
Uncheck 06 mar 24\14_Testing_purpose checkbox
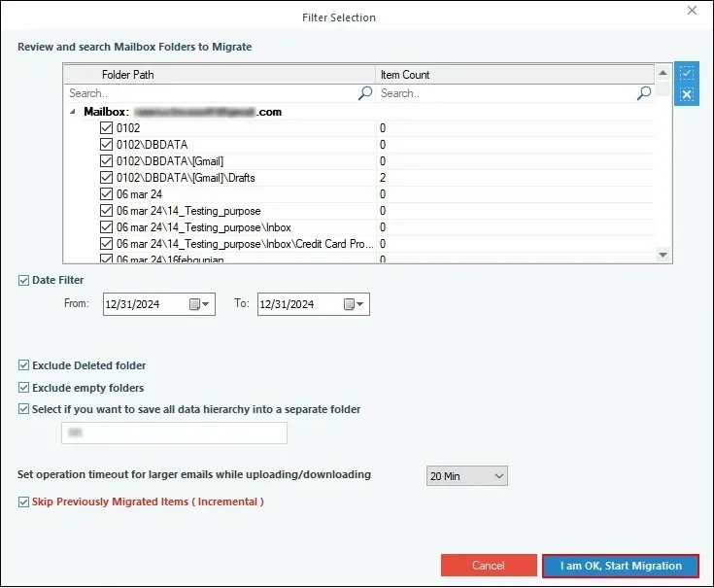(x=106, y=211)
